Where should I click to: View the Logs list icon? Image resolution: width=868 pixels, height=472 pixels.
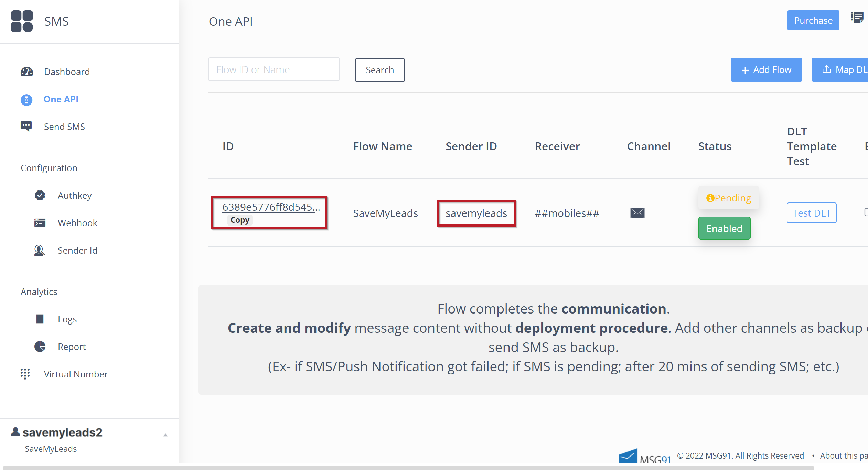point(40,319)
